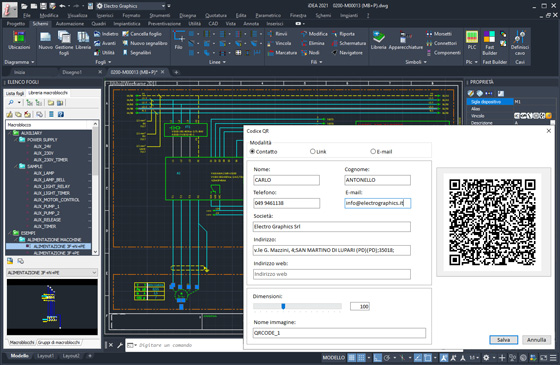Open the PLC tool icon

coord(472,40)
